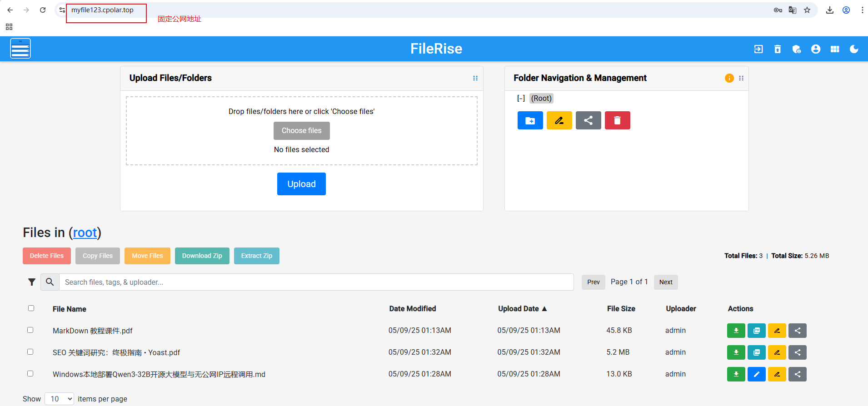Screen dimensions: 868x406
Task: Open the root folder link
Action: coord(85,233)
